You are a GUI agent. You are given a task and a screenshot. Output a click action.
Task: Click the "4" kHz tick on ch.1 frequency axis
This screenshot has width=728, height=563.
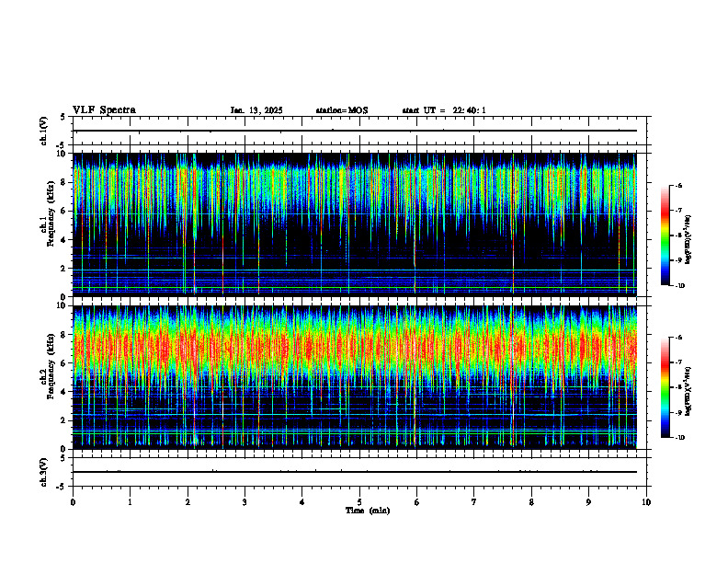click(x=63, y=240)
